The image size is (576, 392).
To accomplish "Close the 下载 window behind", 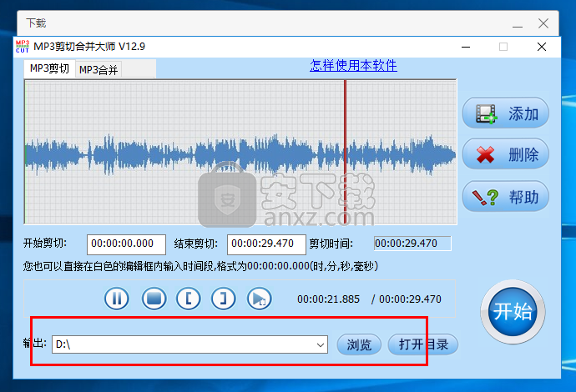I will (x=543, y=23).
